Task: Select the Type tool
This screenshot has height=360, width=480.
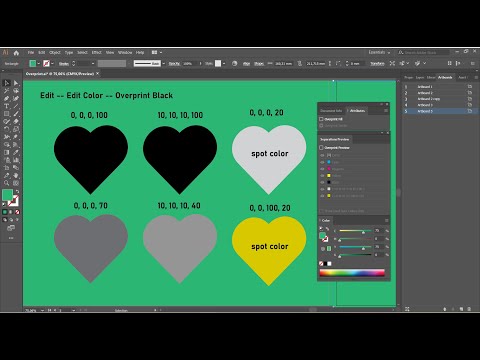Action: click(6, 106)
